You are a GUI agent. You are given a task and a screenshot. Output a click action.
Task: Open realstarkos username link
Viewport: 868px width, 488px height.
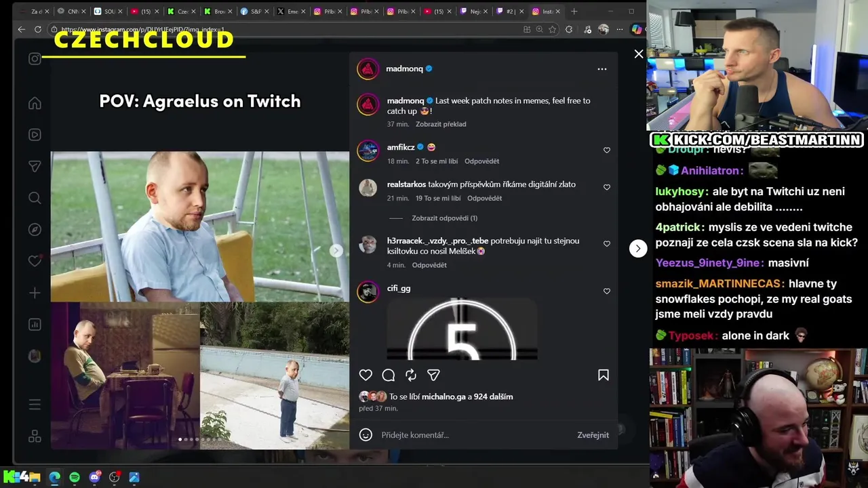click(406, 184)
